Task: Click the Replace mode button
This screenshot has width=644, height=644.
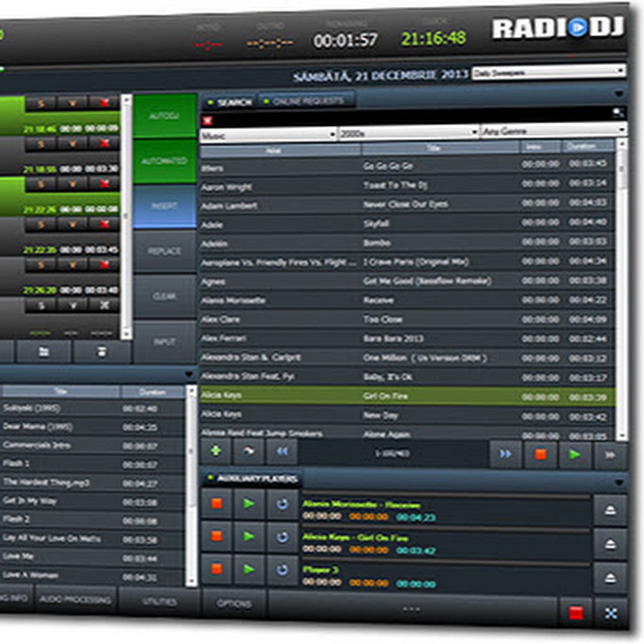Action: click(x=165, y=251)
